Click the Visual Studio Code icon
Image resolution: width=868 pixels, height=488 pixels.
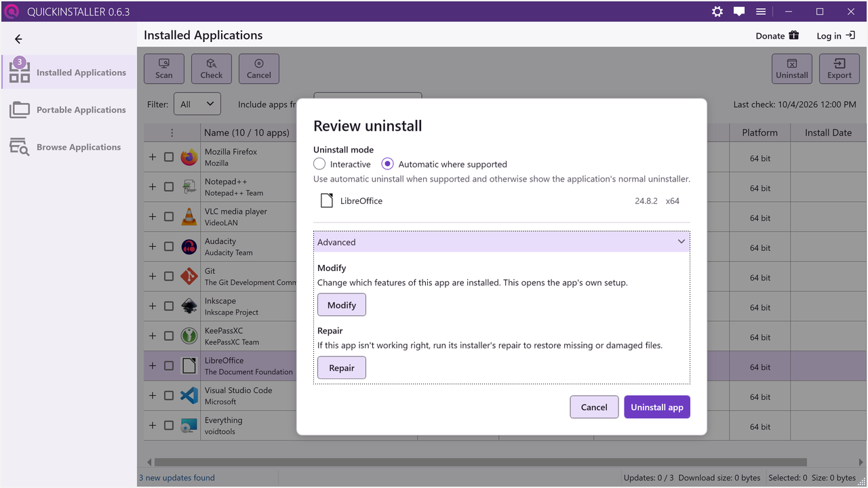pos(189,396)
